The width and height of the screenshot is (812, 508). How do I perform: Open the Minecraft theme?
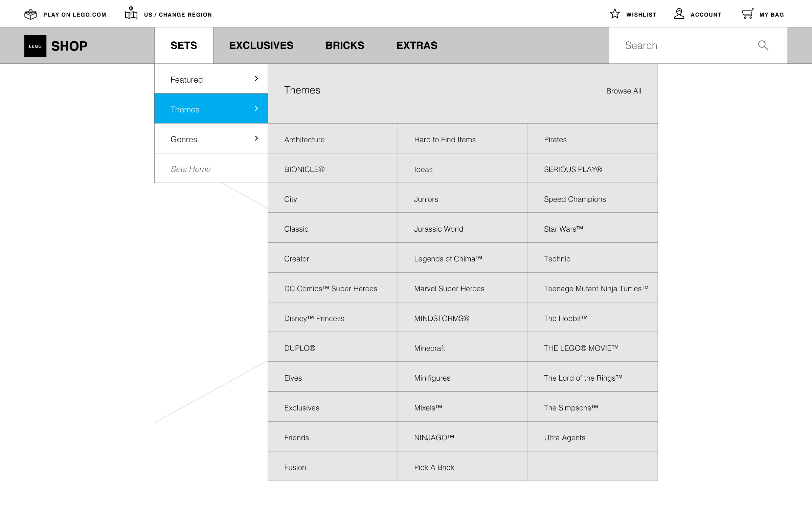429,348
